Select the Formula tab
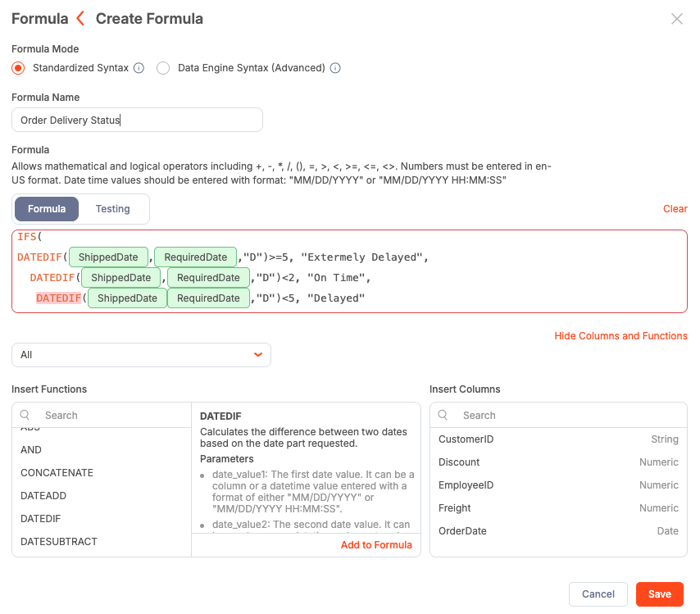The width and height of the screenshot is (700, 614). 47,209
